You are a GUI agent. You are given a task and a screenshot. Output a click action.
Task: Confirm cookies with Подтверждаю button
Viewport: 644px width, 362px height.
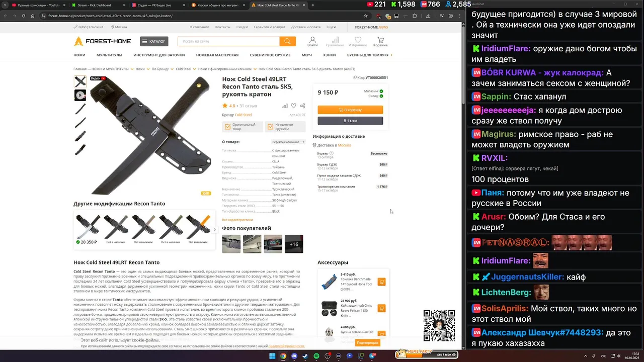click(x=367, y=343)
